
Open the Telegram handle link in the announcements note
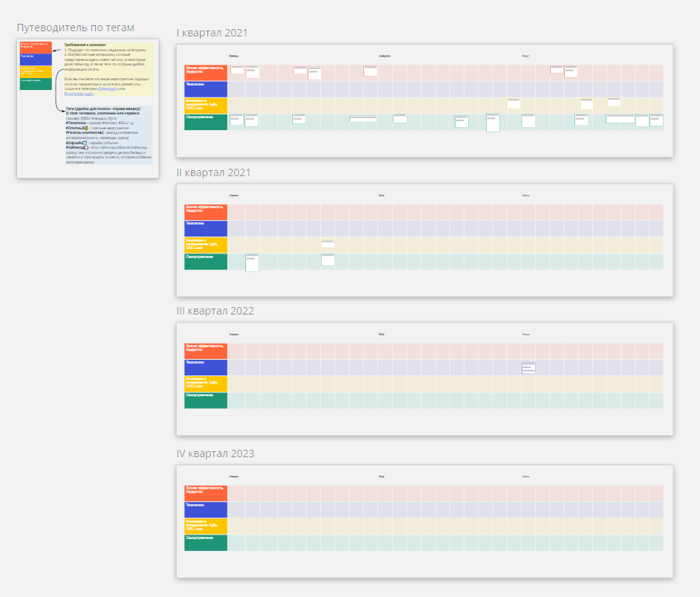tap(108, 88)
